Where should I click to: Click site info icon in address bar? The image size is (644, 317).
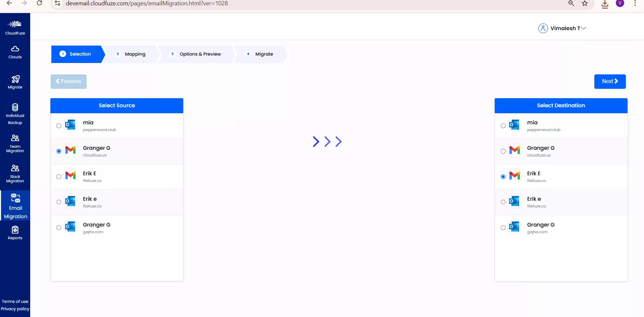pos(57,3)
